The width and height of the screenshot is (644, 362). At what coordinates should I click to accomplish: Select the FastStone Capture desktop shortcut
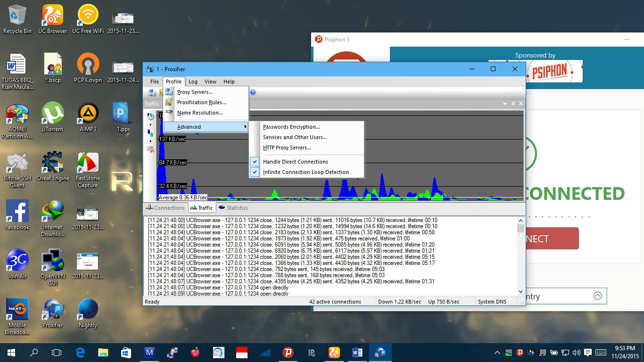pyautogui.click(x=88, y=170)
